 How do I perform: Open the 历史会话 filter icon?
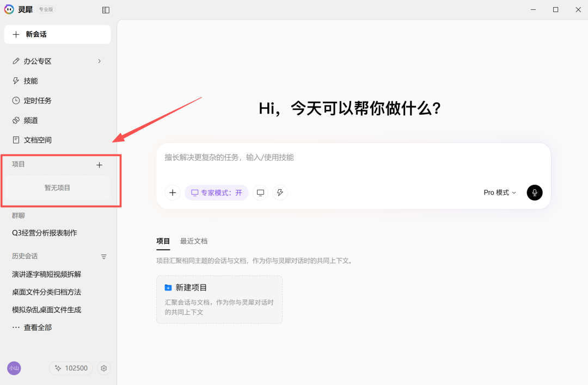point(104,257)
